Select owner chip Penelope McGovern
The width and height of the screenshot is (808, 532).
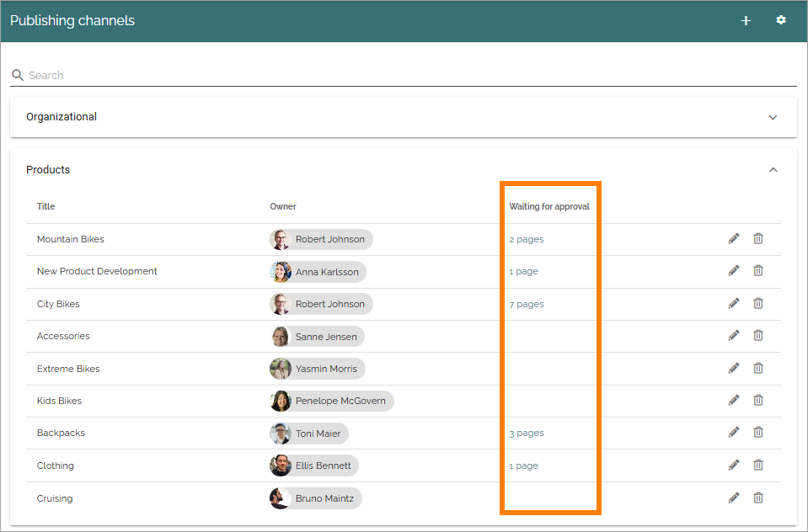click(332, 401)
